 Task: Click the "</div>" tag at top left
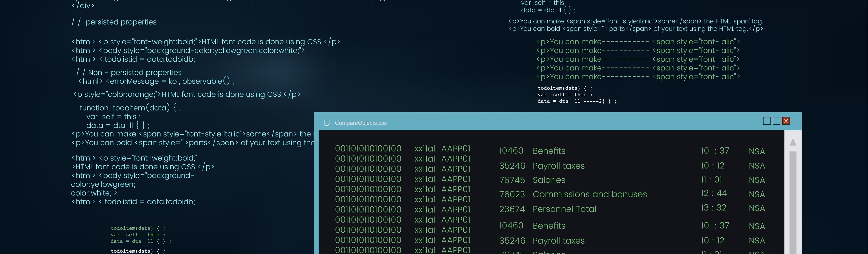tap(83, 6)
